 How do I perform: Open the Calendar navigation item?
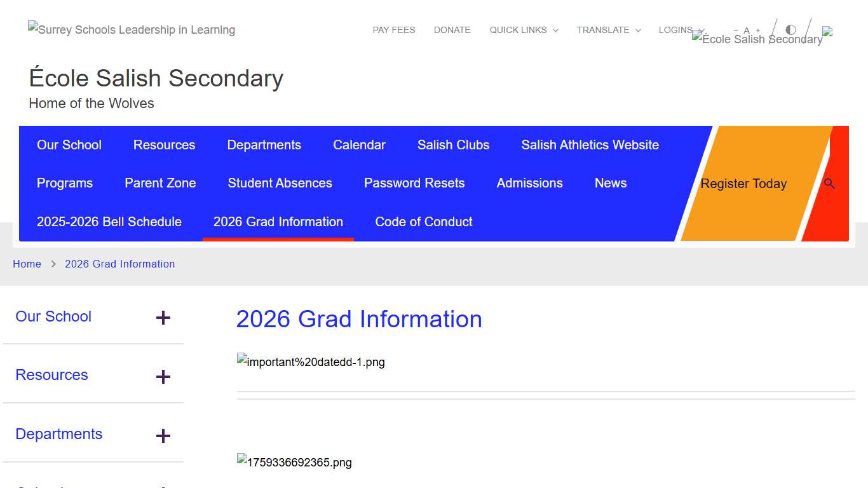[359, 145]
